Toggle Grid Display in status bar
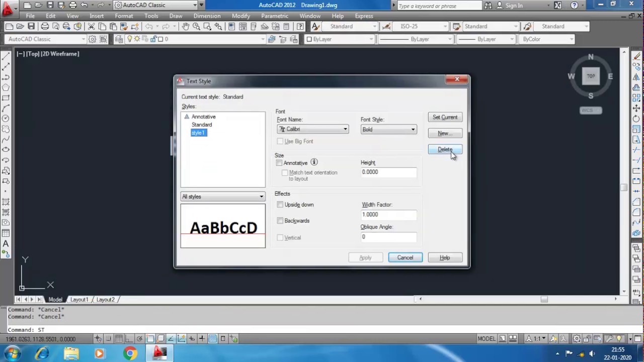644x362 pixels. click(x=118, y=339)
